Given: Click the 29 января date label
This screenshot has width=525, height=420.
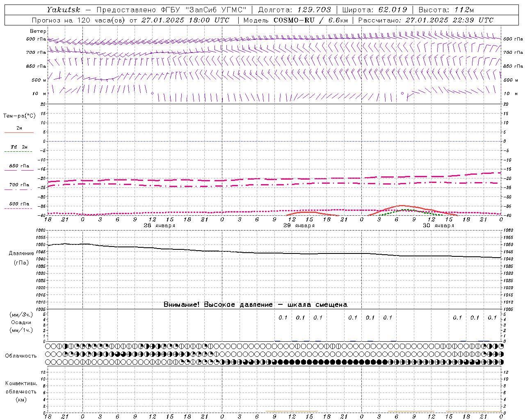Looking at the screenshot, I should coord(299,226).
